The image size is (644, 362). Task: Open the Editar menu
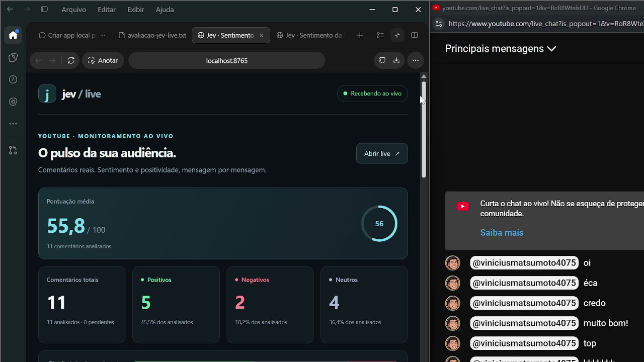(107, 10)
